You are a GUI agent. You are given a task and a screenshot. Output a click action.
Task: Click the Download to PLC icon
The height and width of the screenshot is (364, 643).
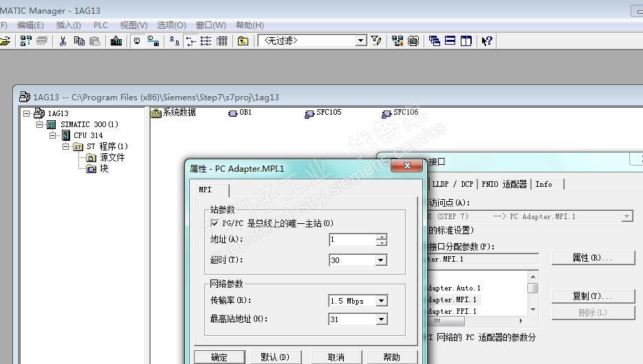click(x=116, y=41)
